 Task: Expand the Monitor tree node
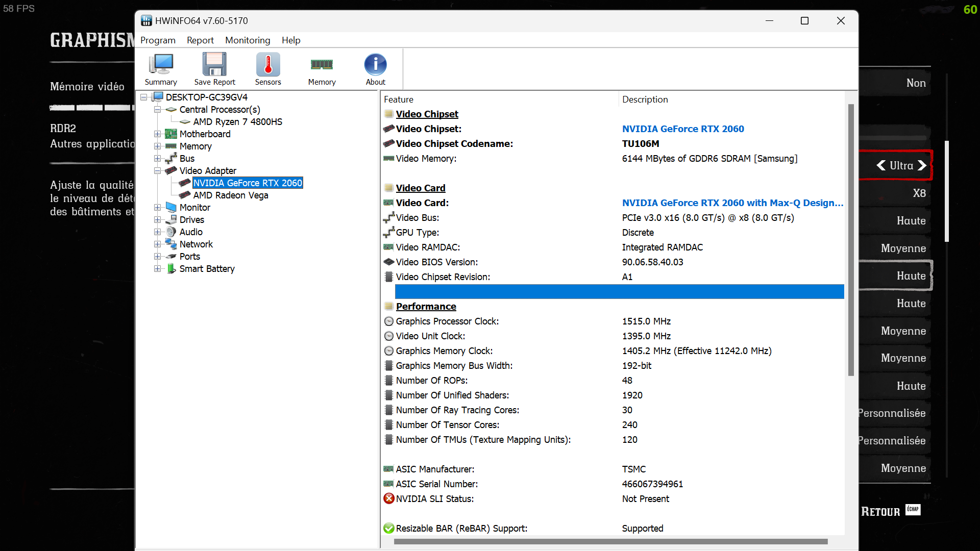pos(158,207)
